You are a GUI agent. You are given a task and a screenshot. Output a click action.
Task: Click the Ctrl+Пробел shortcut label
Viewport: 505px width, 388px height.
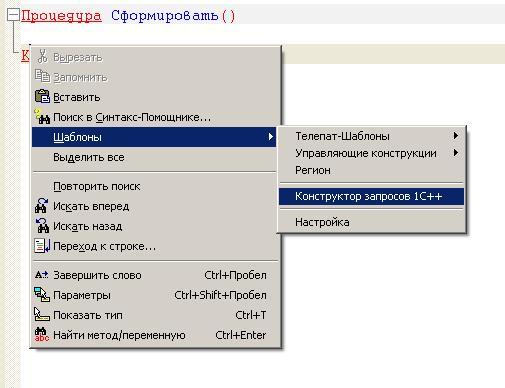click(x=235, y=275)
